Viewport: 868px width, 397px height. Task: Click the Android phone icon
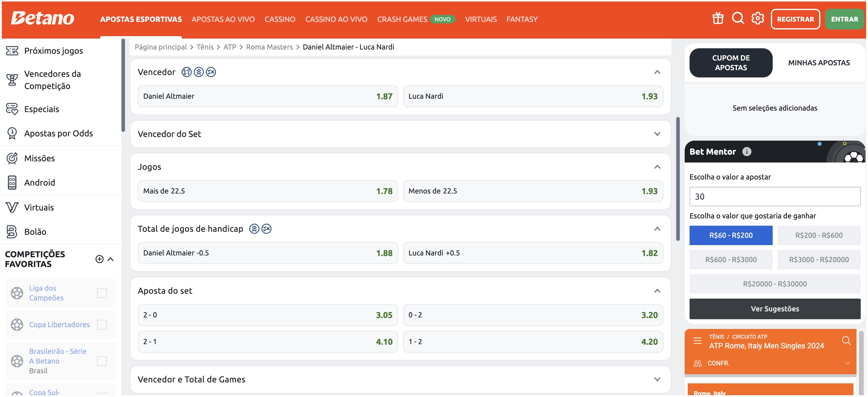tap(12, 183)
